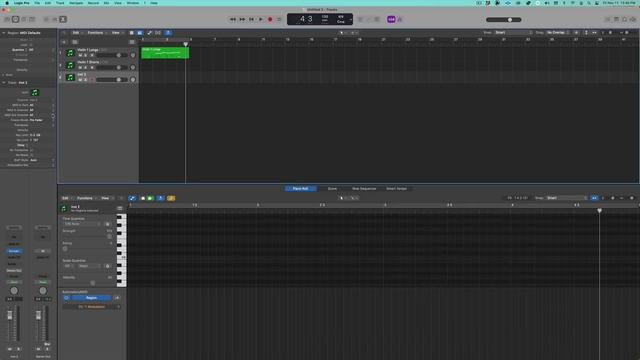Image resolution: width=640 pixels, height=360 pixels.
Task: Open the Browsers panel at far right
Action: 633,19
